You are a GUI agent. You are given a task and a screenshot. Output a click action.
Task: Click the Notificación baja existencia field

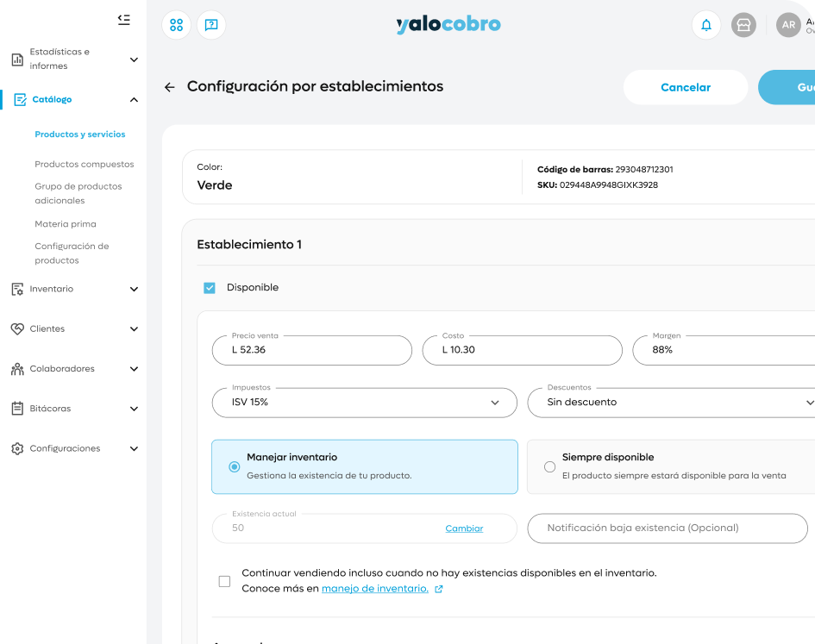[668, 528]
